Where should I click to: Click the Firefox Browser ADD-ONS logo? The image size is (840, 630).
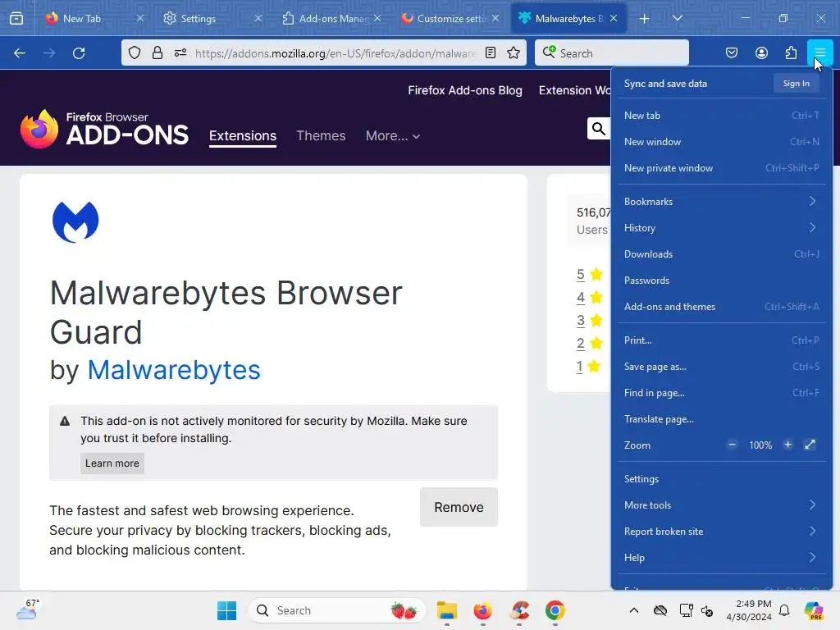click(x=104, y=129)
